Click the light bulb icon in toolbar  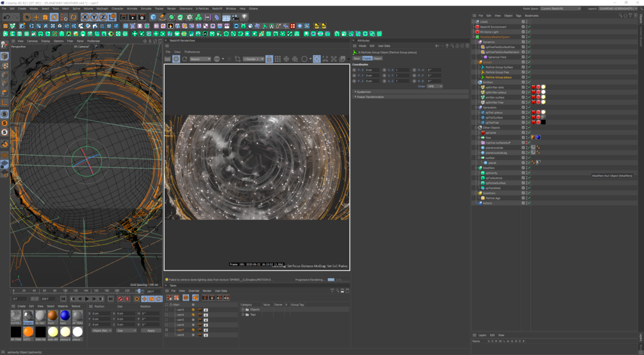pyautogui.click(x=244, y=17)
